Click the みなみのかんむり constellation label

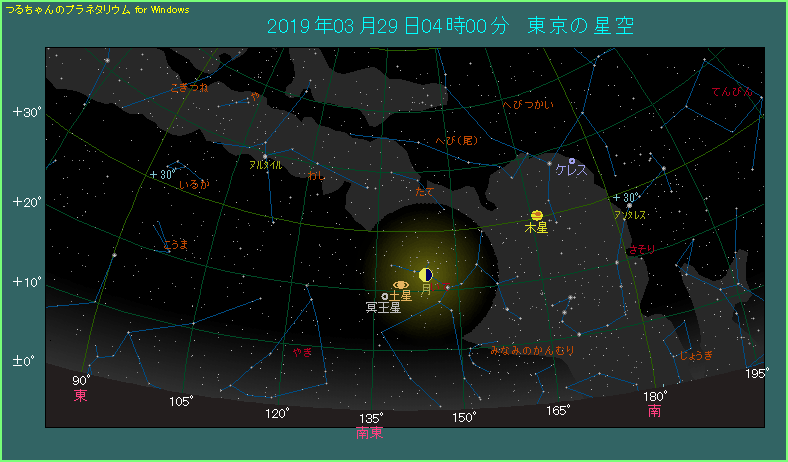(532, 350)
